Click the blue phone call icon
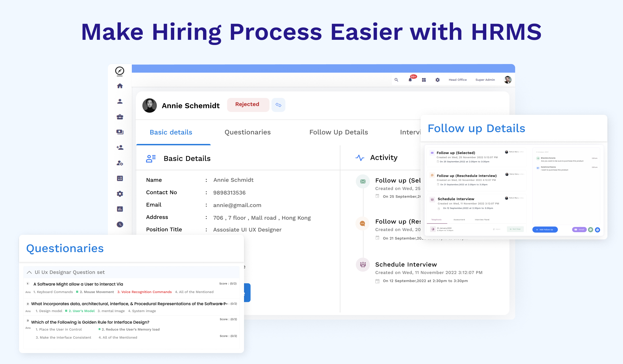This screenshot has height=364, width=623. [x=598, y=230]
